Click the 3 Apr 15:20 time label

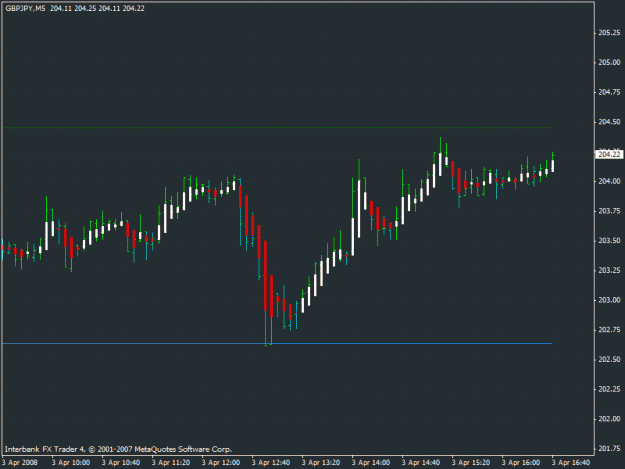pyautogui.click(x=471, y=463)
